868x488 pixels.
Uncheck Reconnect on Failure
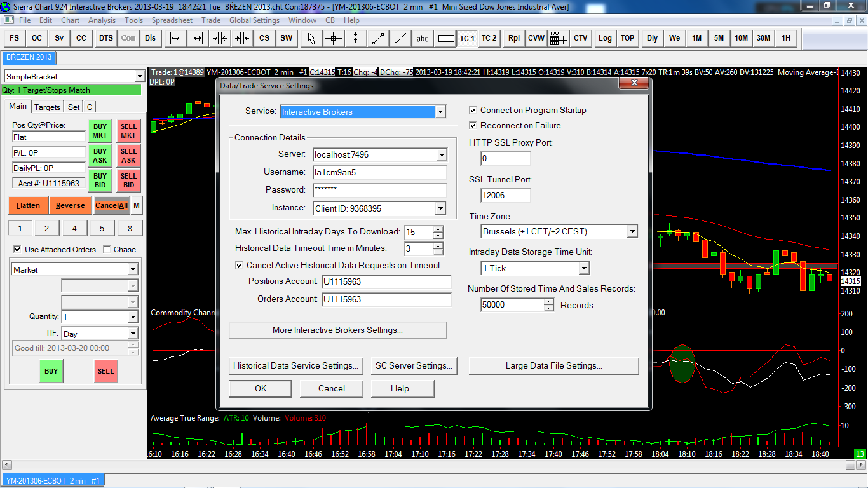pyautogui.click(x=473, y=125)
